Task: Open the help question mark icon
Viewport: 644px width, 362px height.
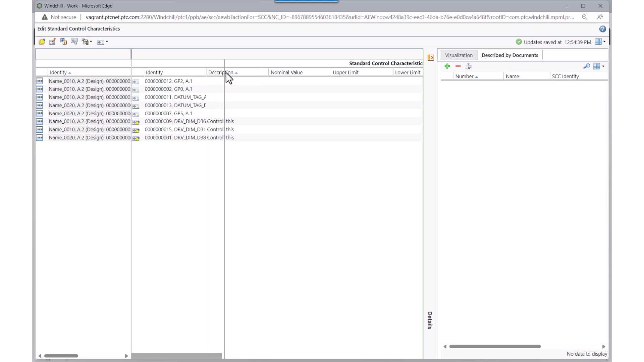Action: (x=602, y=29)
